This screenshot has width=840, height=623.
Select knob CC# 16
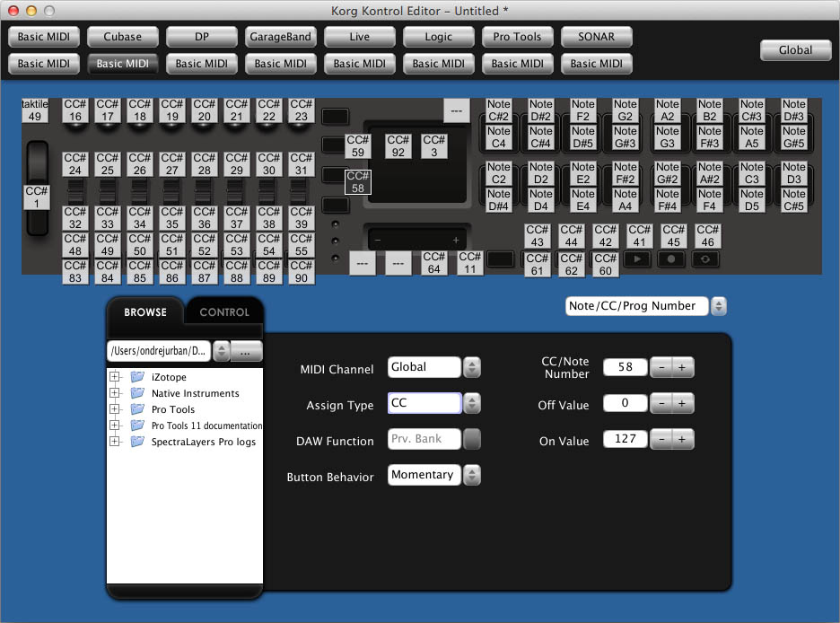point(75,110)
